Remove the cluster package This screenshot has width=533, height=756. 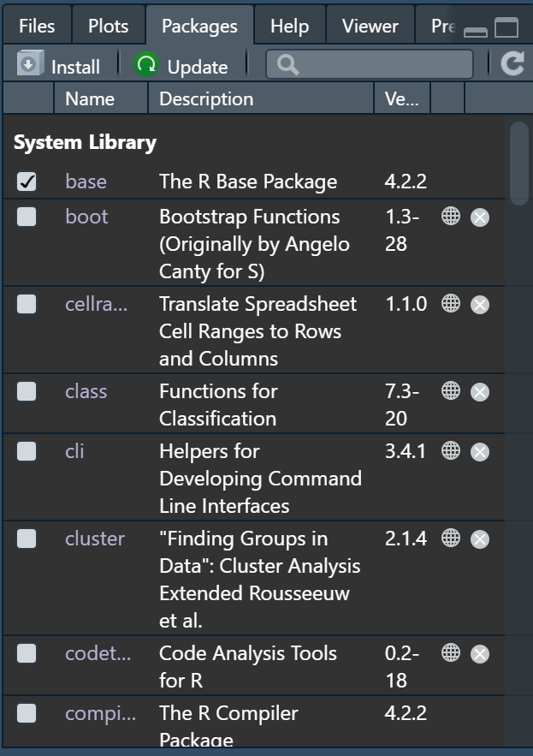479,539
